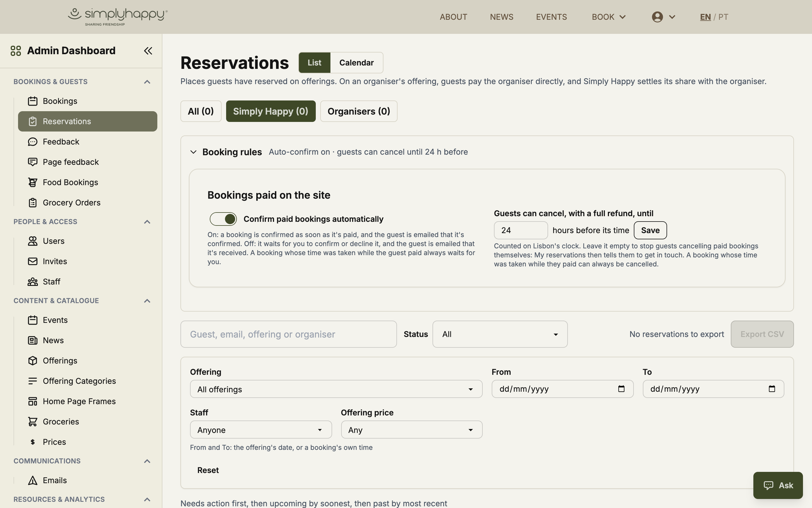This screenshot has height=508, width=812.
Task: Open the user account avatar menu
Action: [663, 17]
